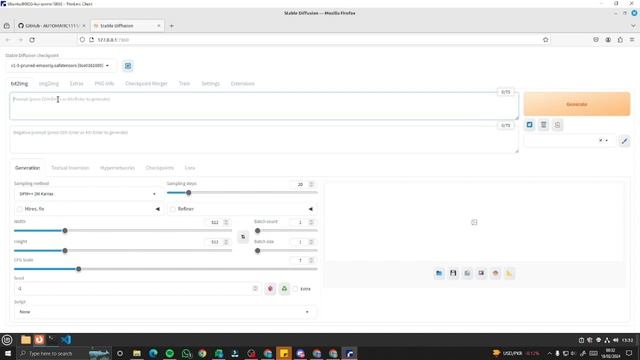Select the Checkpoints sub-tab

point(160,168)
